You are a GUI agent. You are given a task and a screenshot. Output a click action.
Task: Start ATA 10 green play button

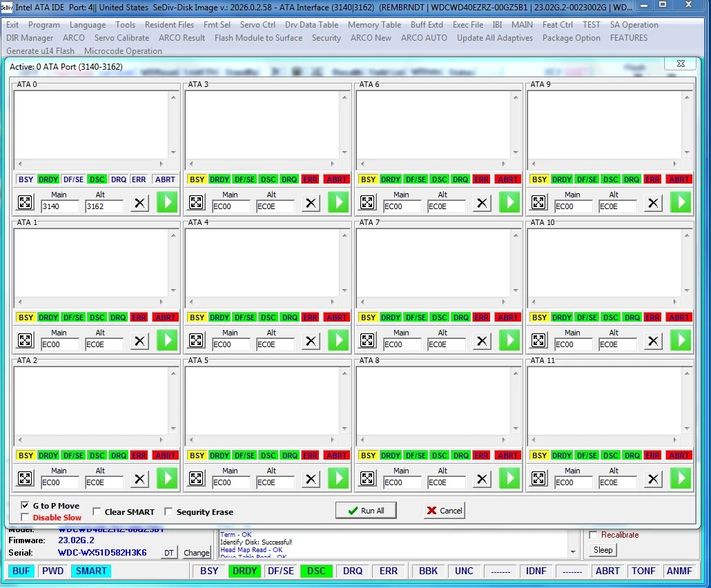pyautogui.click(x=681, y=340)
